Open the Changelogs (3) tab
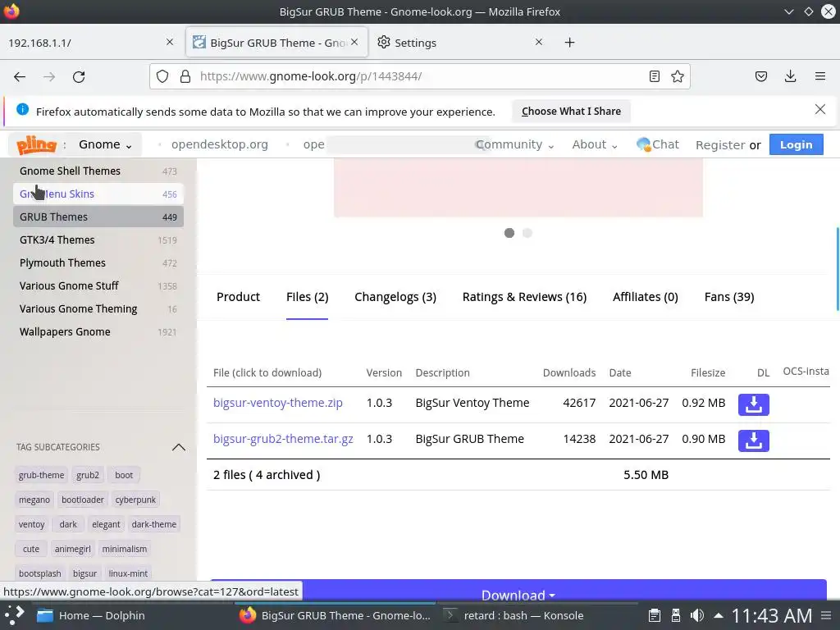 (x=395, y=297)
